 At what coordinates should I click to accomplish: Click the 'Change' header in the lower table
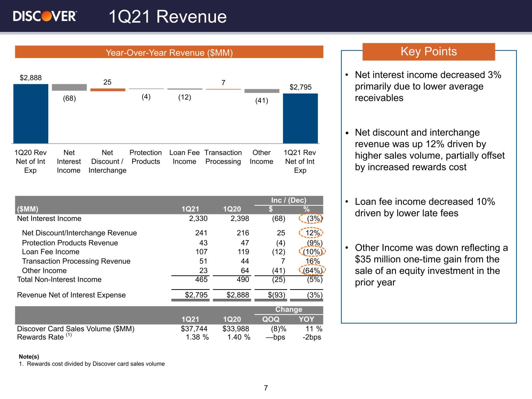(289, 309)
